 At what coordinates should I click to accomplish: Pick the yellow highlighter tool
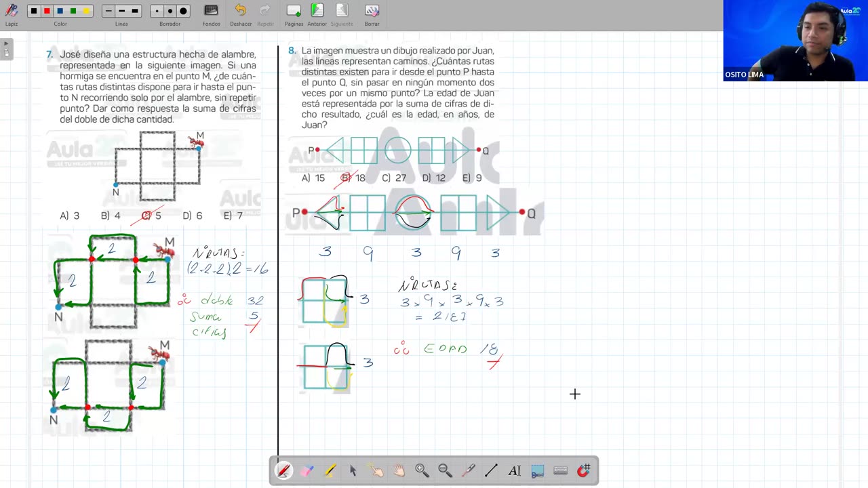pyautogui.click(x=330, y=470)
